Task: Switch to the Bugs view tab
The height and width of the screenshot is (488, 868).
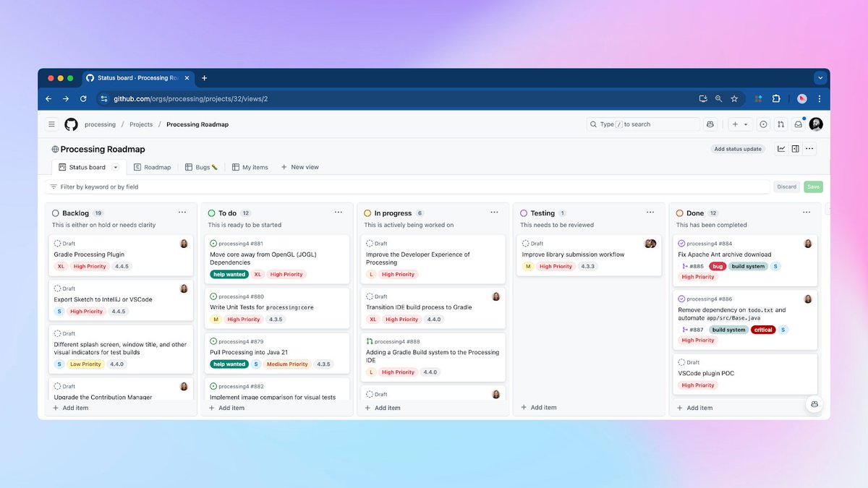Action: (x=201, y=167)
